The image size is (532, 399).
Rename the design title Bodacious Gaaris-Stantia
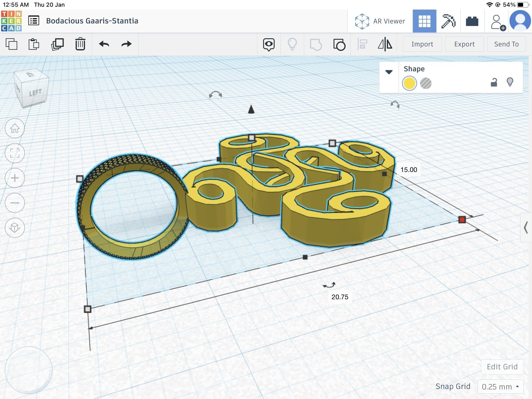click(x=92, y=21)
